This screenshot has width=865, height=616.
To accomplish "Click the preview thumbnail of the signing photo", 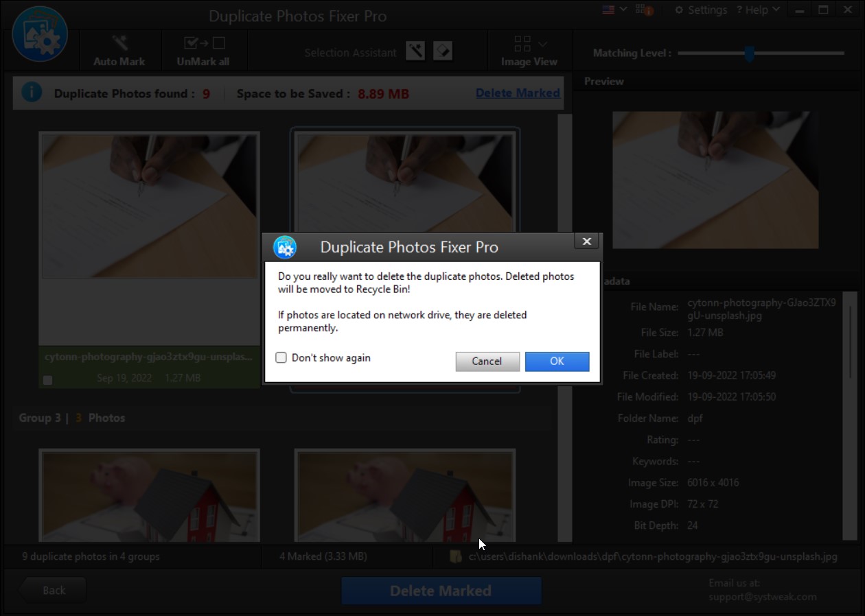I will (715, 179).
